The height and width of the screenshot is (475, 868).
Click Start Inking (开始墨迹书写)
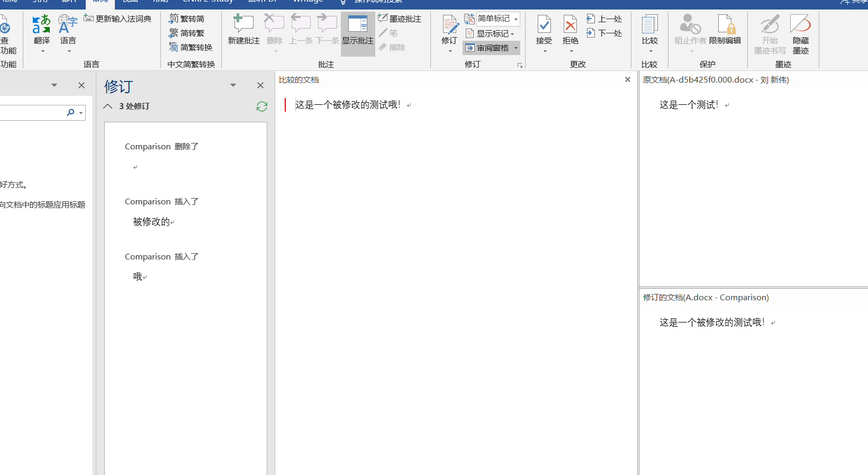(770, 34)
